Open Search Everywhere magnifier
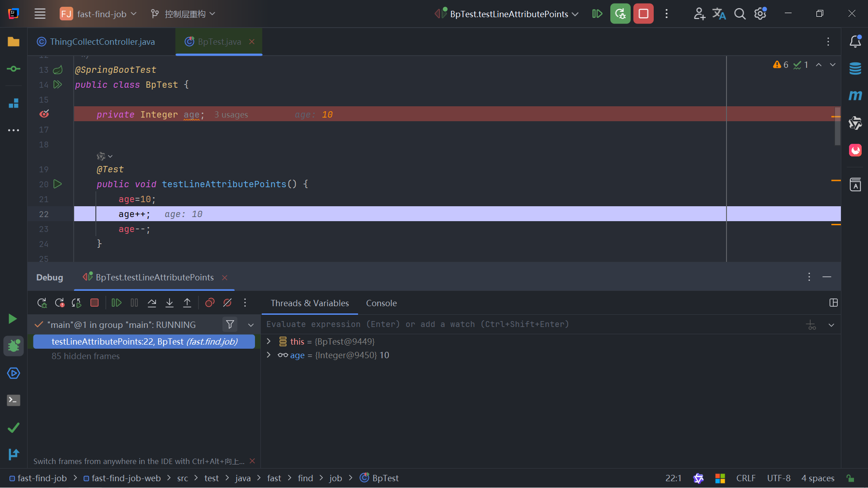The width and height of the screenshot is (868, 488). click(740, 14)
